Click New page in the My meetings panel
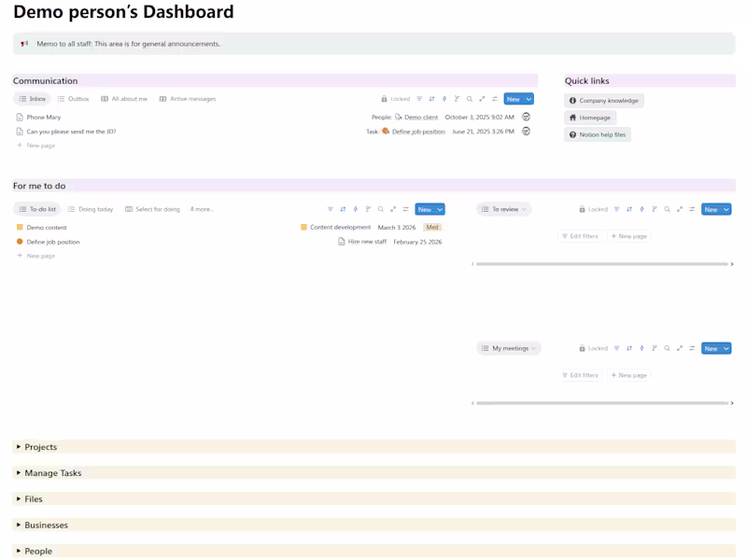The width and height of the screenshot is (747, 560). tap(628, 375)
